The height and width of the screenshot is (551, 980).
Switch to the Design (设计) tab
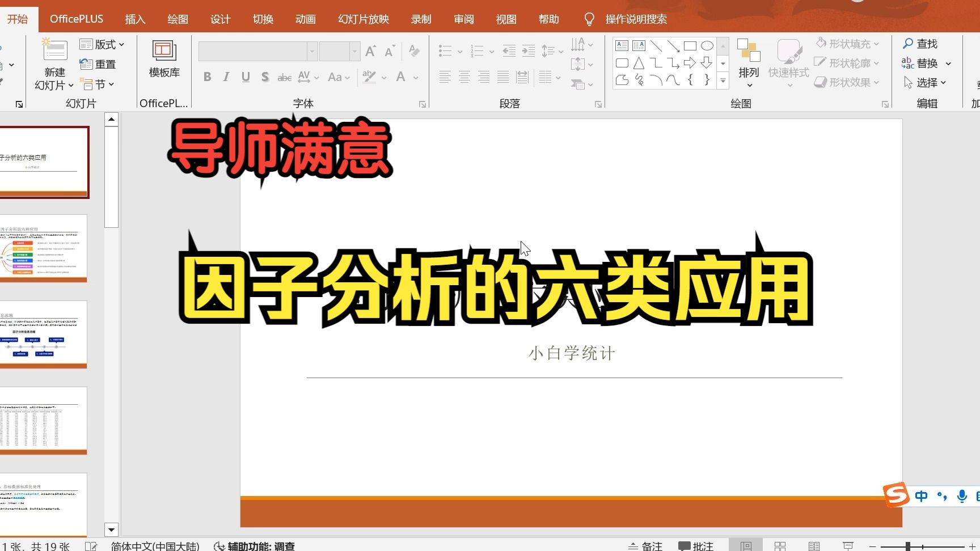pyautogui.click(x=220, y=19)
